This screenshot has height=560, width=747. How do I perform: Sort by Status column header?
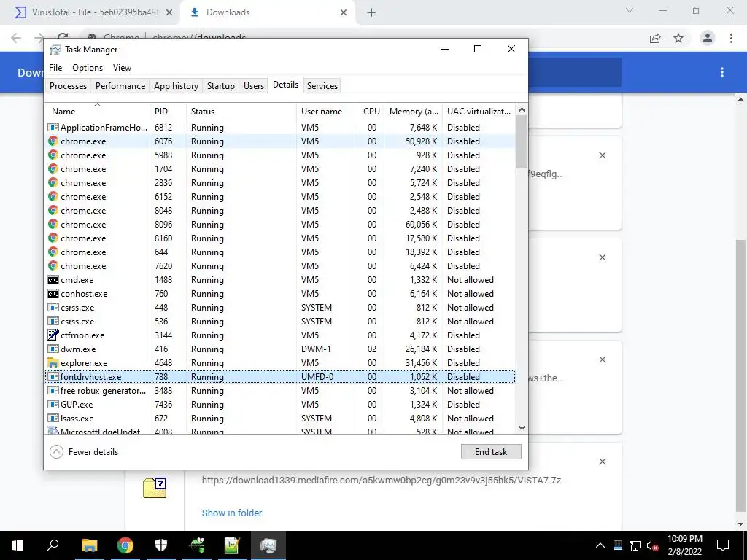tap(241, 112)
